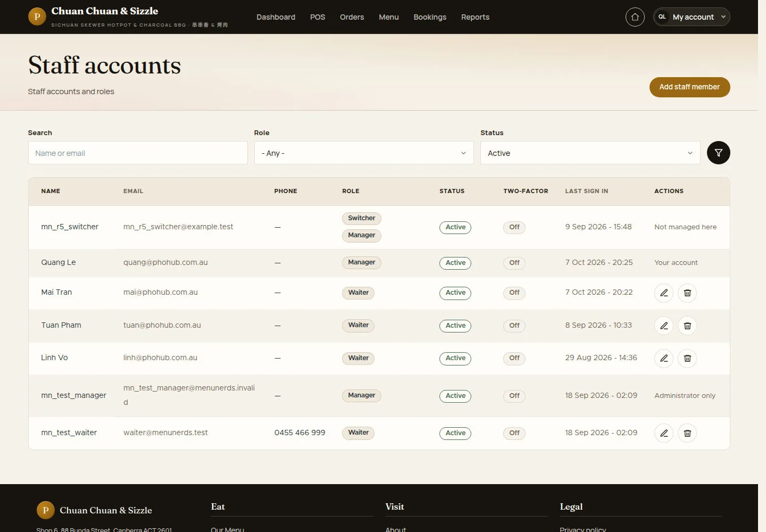This screenshot has width=766, height=532.
Task: Click the Name column header
Action: point(51,191)
